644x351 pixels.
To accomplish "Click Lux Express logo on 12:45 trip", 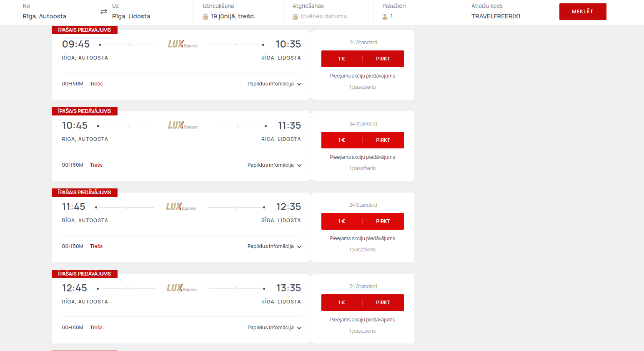I will 182,288.
